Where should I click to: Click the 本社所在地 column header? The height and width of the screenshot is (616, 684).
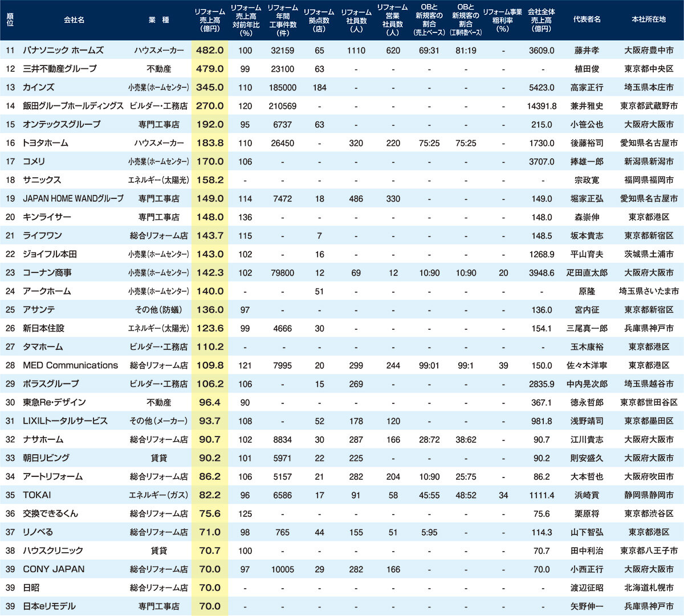click(x=649, y=19)
